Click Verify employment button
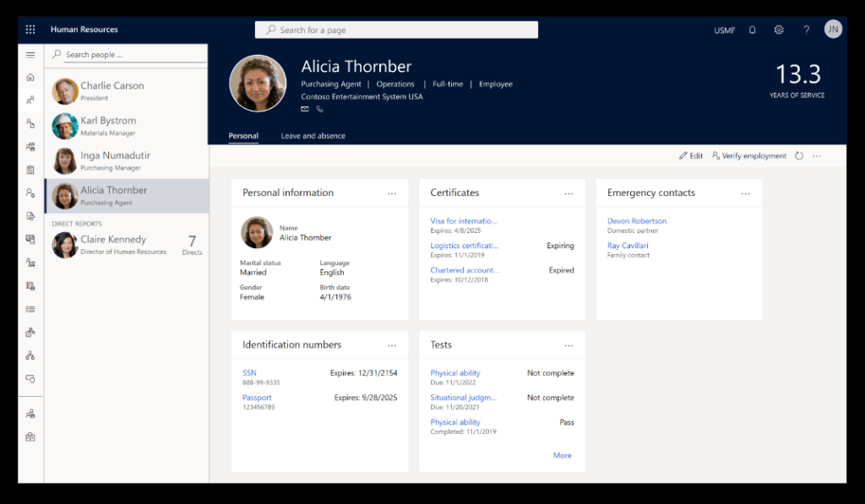The image size is (865, 504). 749,156
